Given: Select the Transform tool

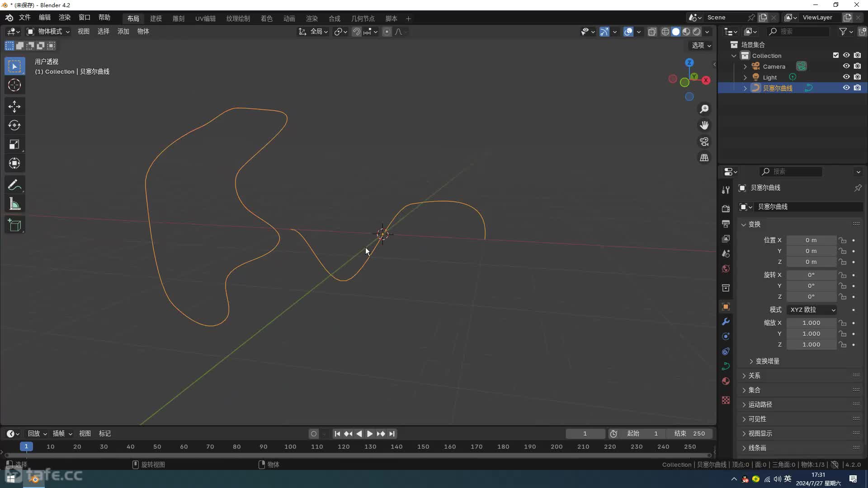Looking at the screenshot, I should click(14, 163).
